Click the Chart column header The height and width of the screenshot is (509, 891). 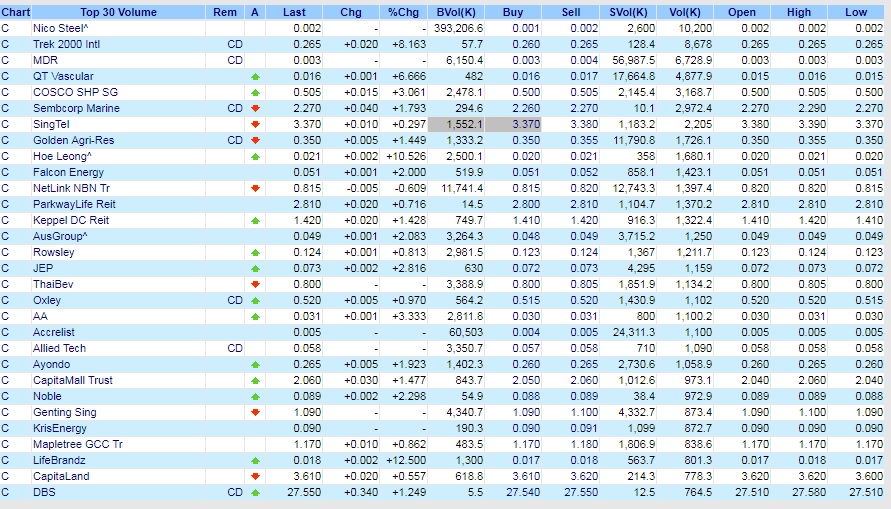16,12
